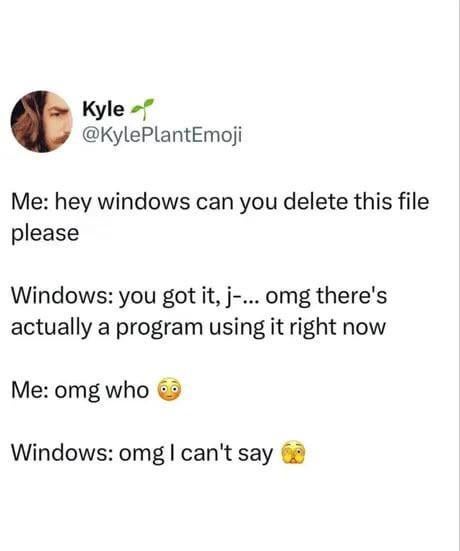Click 'hey windows' in the first tweet line

[122, 202]
